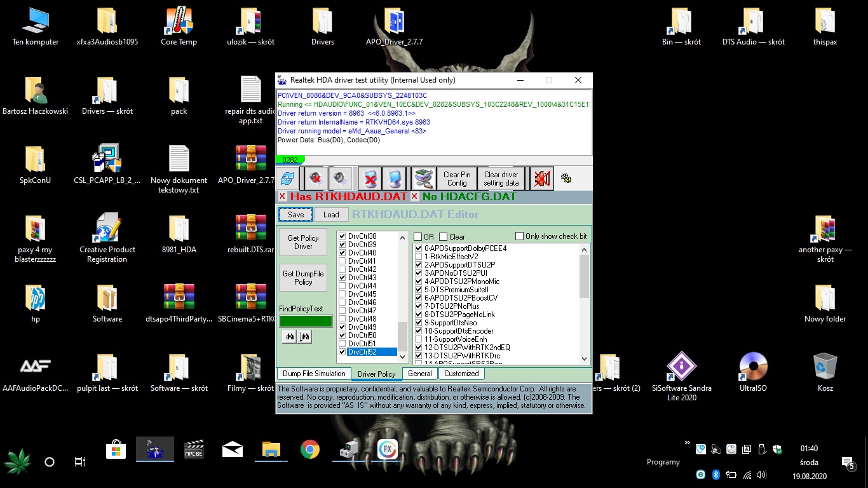Click the volume speaker tray icon
Screen dimensions: 868x488
tap(761, 474)
